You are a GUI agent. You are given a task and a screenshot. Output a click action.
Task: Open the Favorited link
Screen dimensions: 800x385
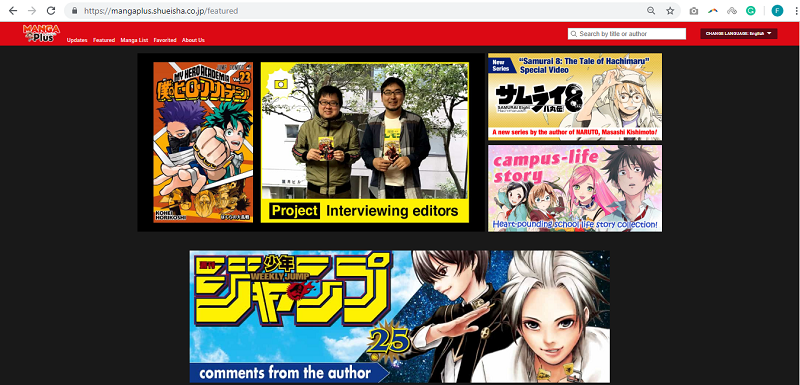165,40
